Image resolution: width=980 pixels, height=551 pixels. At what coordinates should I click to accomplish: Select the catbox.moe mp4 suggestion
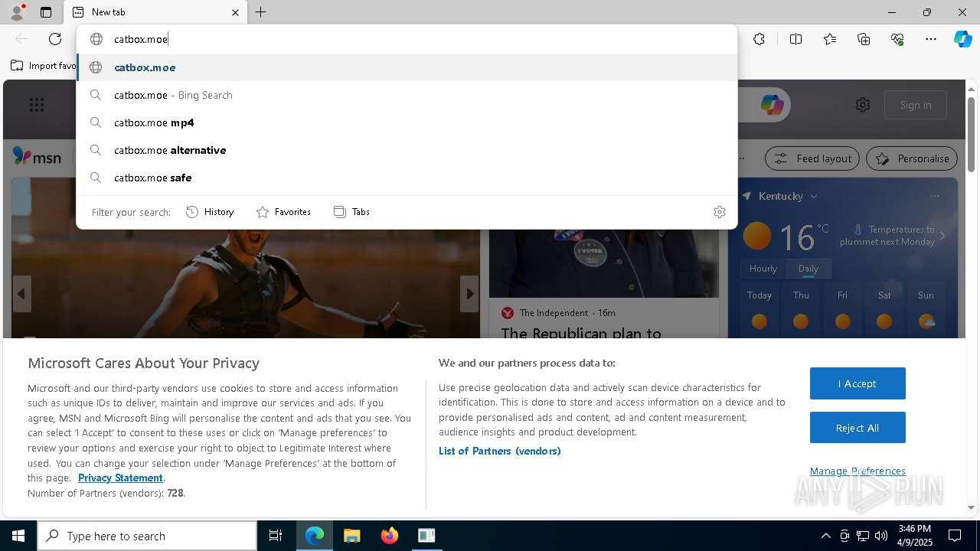coord(407,122)
